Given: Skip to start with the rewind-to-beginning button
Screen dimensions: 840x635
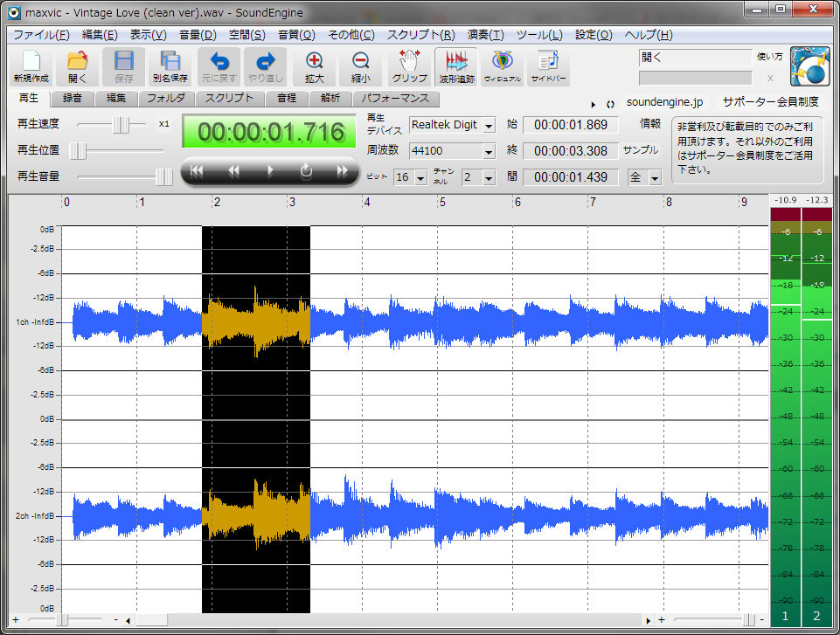Looking at the screenshot, I should 198,171.
